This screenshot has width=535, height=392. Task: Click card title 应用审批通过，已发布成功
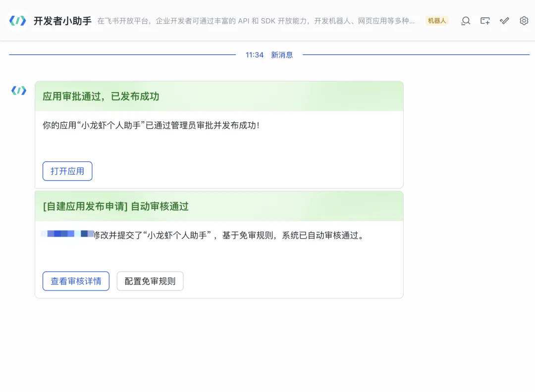click(101, 97)
